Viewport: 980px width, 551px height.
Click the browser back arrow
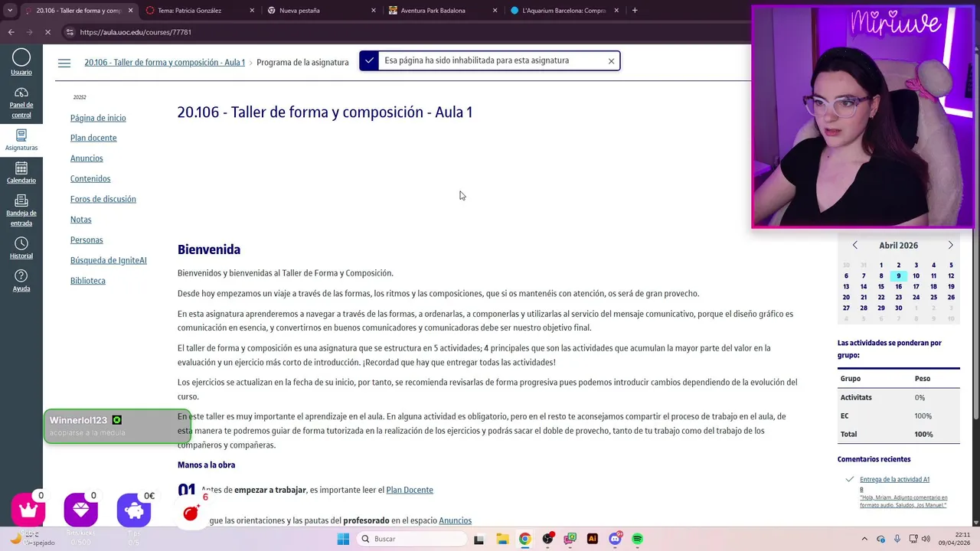11,32
